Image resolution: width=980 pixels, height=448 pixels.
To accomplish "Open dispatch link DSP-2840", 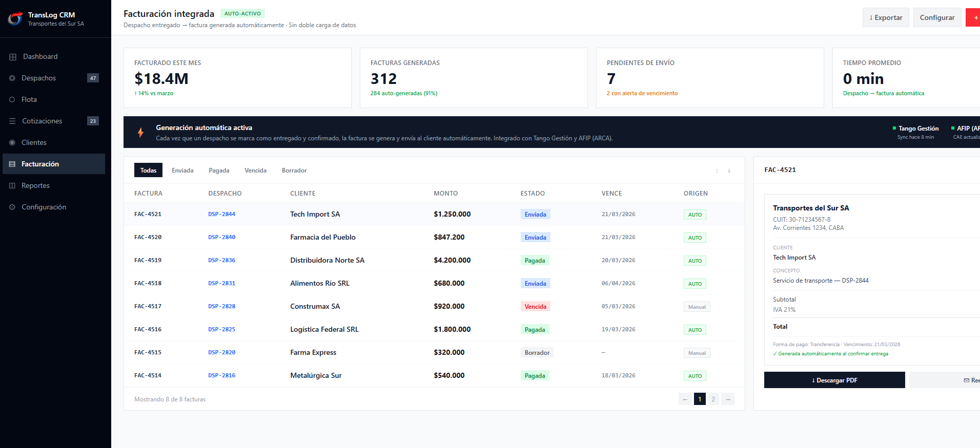I will pos(221,238).
